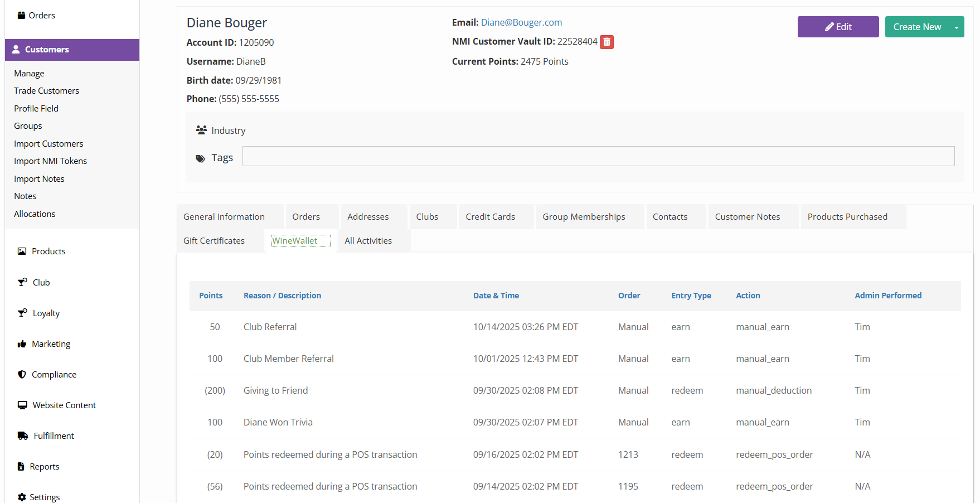Image resolution: width=980 pixels, height=503 pixels.
Task: Click the Tags label icon
Action: (x=200, y=158)
